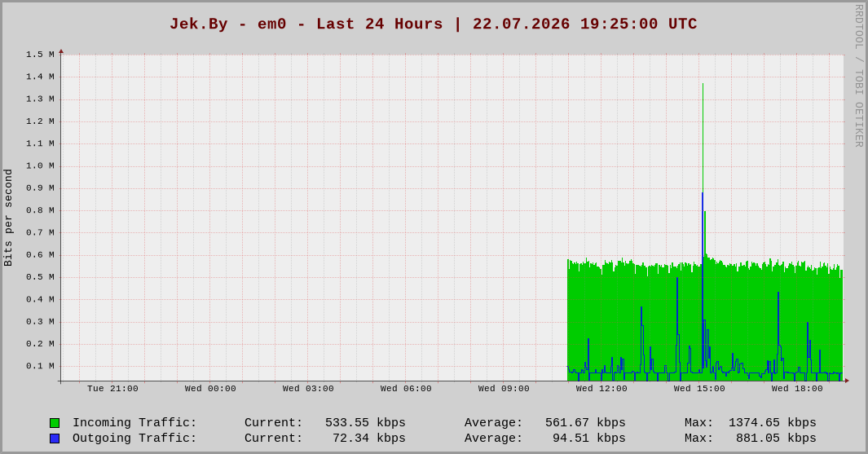Click the graph title Jek.By - em0

click(x=228, y=24)
